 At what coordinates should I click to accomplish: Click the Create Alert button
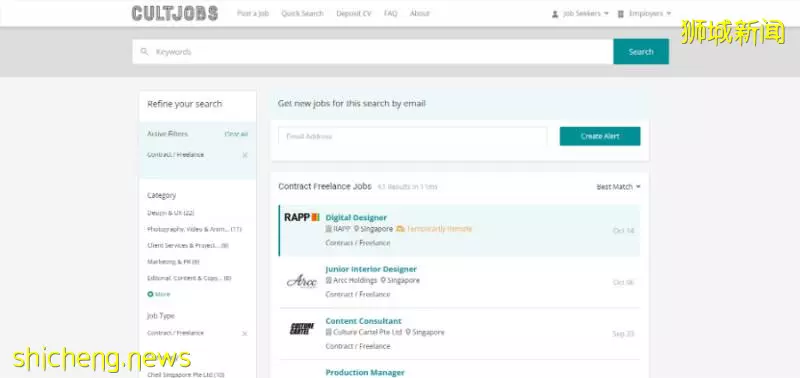point(600,136)
